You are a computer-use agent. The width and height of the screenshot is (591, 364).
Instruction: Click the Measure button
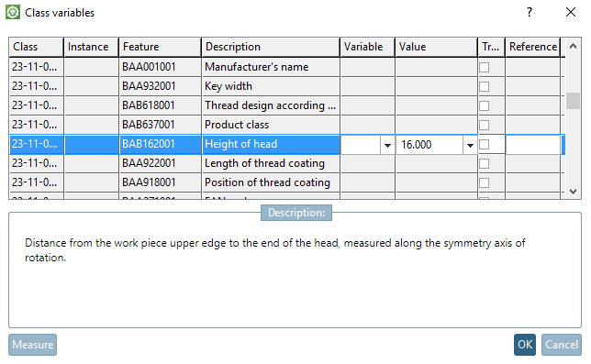point(33,345)
